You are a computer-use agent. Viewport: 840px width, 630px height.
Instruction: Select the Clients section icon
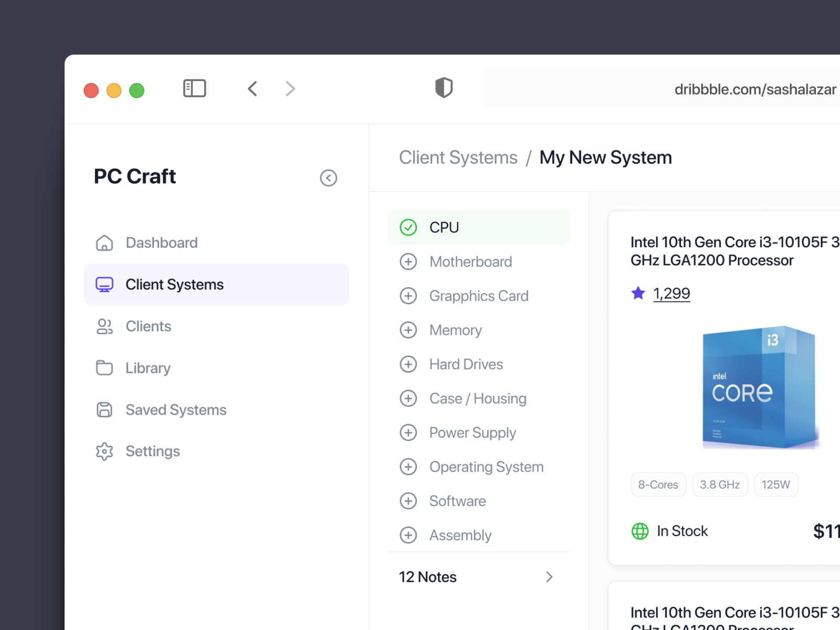click(104, 326)
